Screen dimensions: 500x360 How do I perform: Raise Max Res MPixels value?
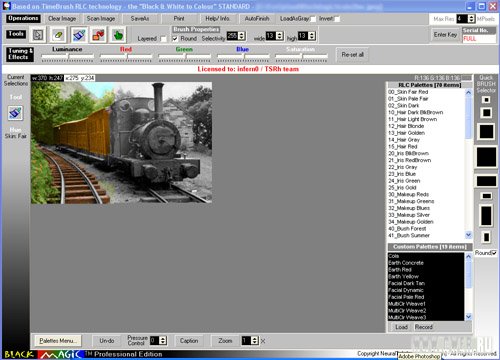tap(471, 17)
